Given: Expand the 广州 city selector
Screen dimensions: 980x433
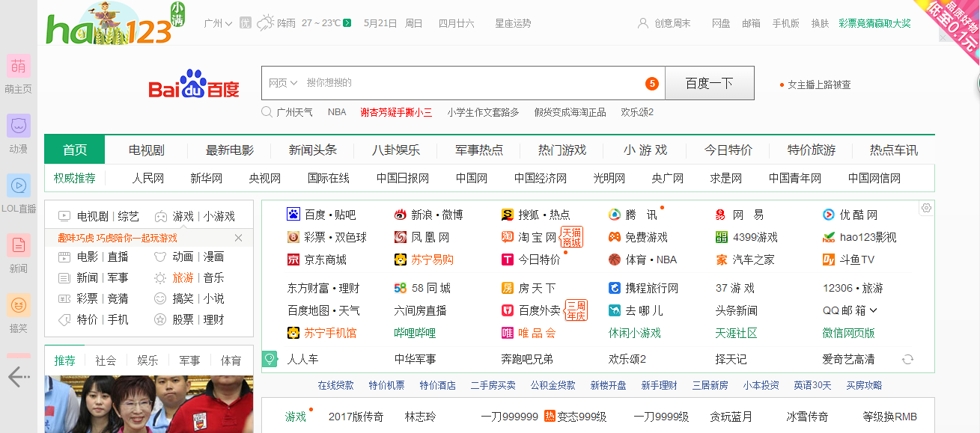Looking at the screenshot, I should pos(217,22).
